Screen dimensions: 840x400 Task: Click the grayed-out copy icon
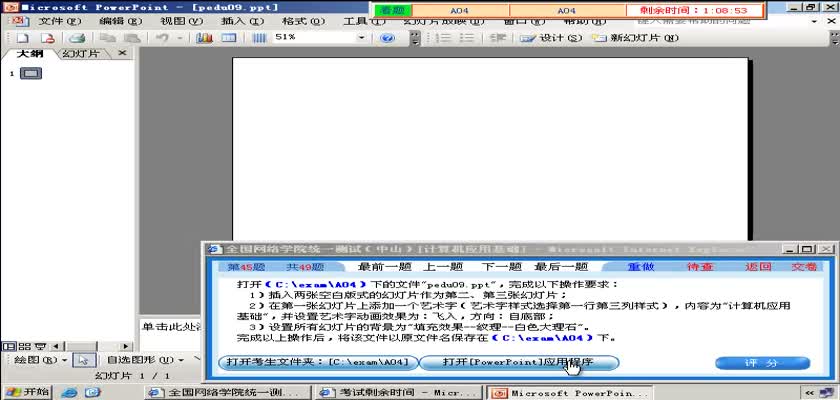click(107, 38)
